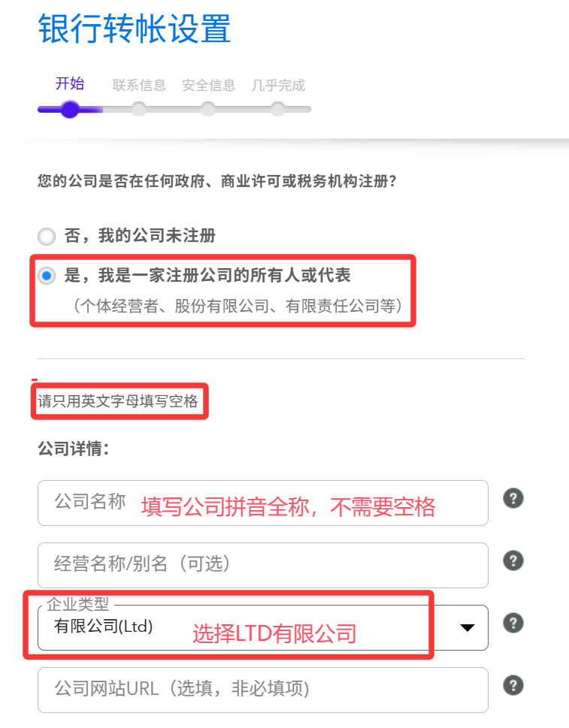Click the progress dot under 安全信息
Image resolution: width=569 pixels, height=728 pixels.
click(207, 110)
